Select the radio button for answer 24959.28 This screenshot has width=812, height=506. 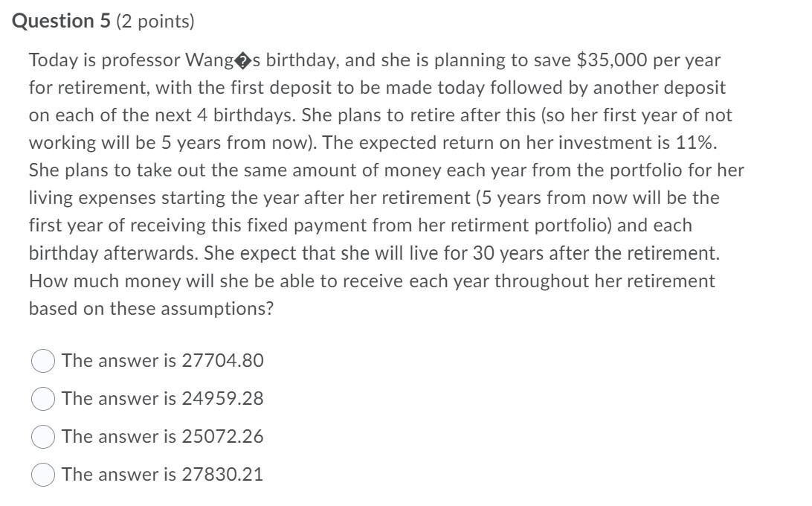click(x=42, y=399)
